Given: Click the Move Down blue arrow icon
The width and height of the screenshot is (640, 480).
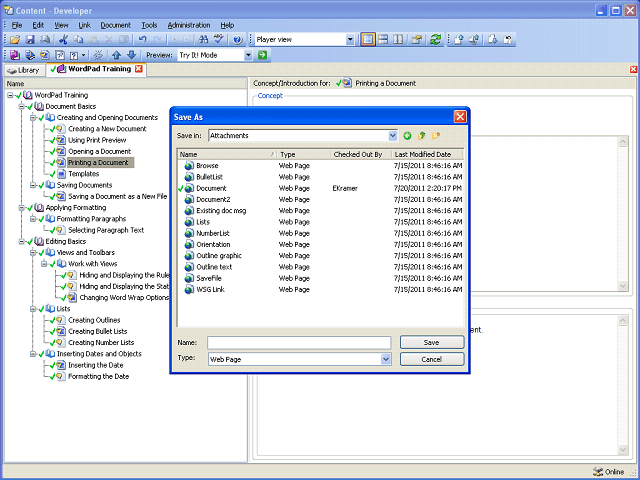Looking at the screenshot, I should [132, 55].
